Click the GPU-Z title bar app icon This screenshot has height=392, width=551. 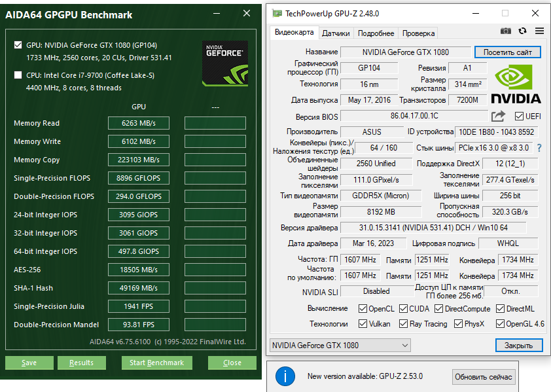[277, 14]
